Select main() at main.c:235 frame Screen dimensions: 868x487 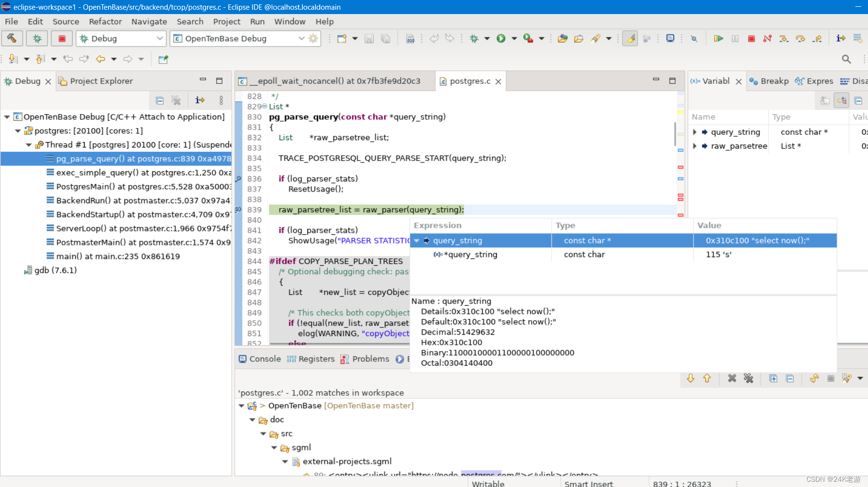coord(113,256)
